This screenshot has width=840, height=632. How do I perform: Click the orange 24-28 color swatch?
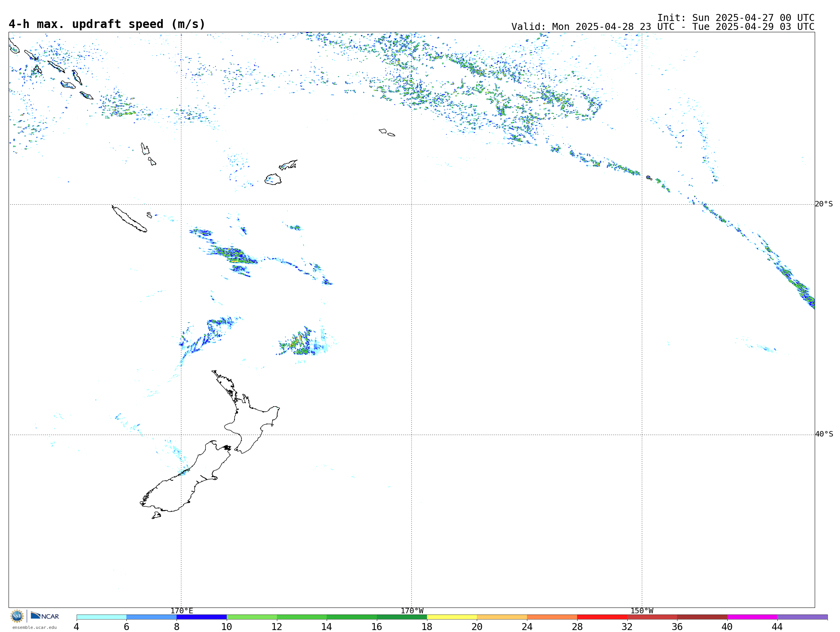(552, 617)
